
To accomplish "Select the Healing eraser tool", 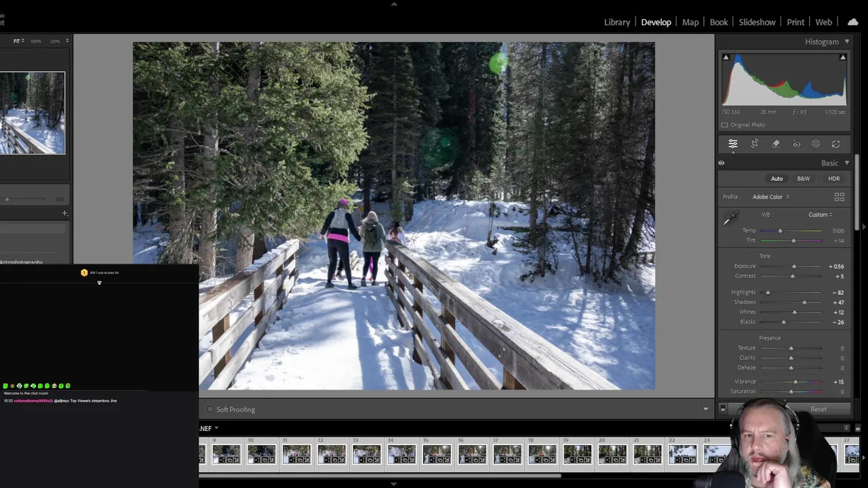I will (x=776, y=144).
